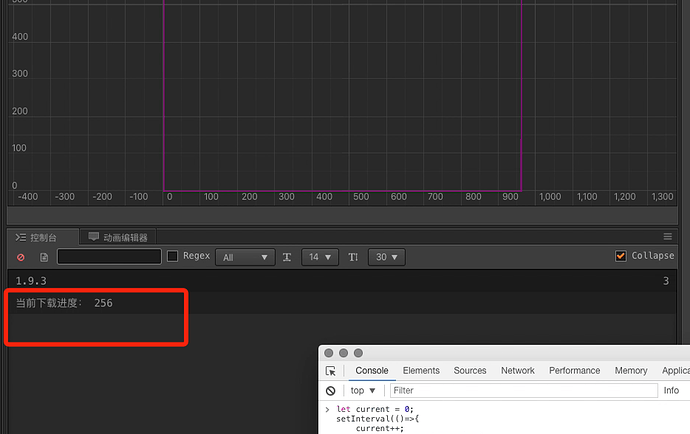Minimize the DevTools window

pos(344,353)
